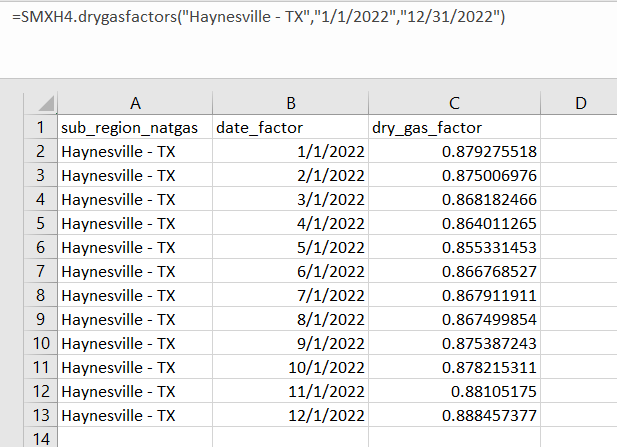Image resolution: width=617 pixels, height=447 pixels.
Task: Click date cell 12/1/2022
Action: tap(290, 415)
